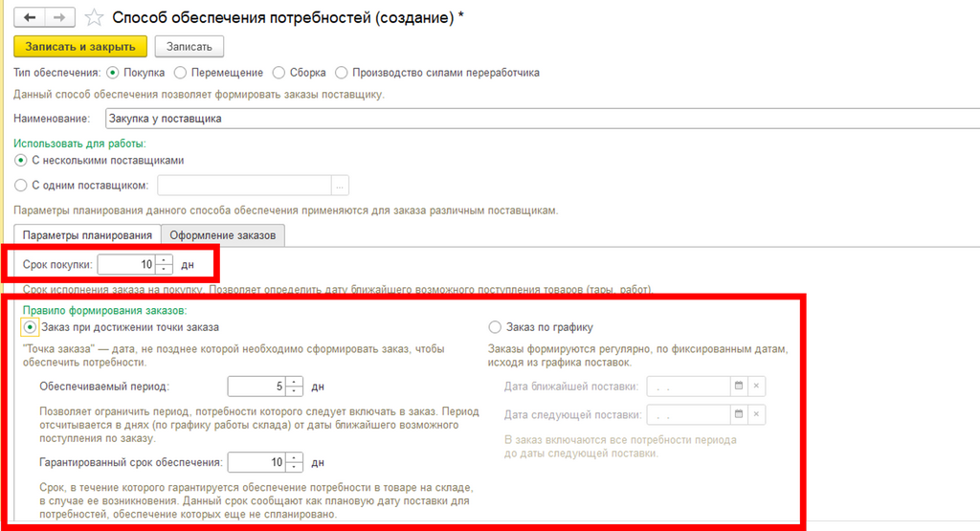This screenshot has width=980, height=531.
Task: Switch to Оформление заказов tab
Action: point(222,235)
